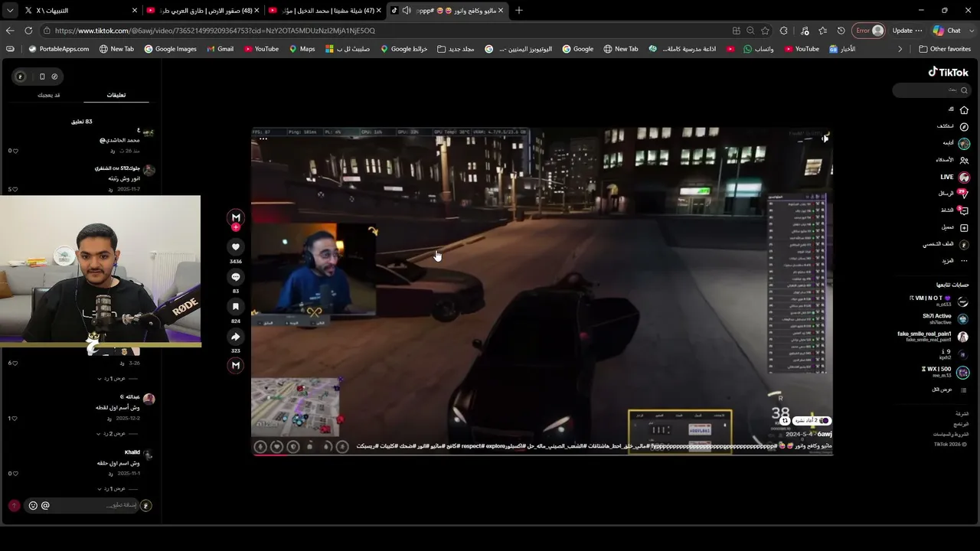
Task: Open the Maps bookmark
Action: coord(302,49)
